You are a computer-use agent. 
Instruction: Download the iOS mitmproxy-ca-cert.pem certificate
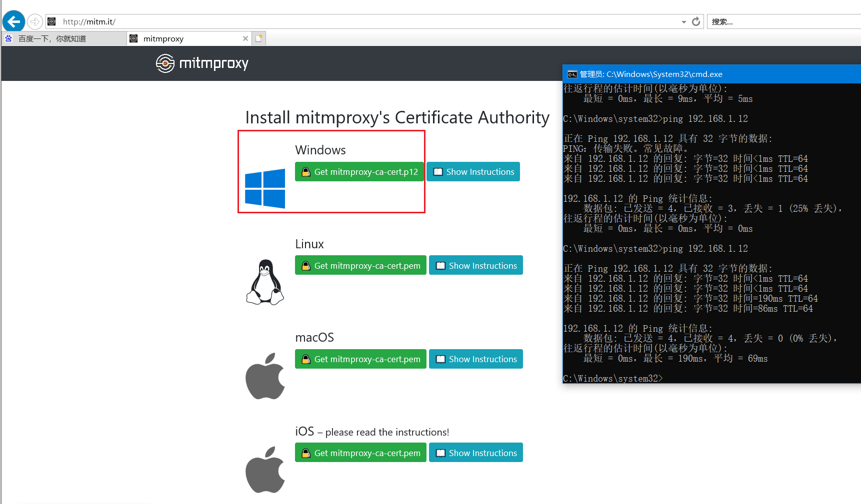point(360,453)
